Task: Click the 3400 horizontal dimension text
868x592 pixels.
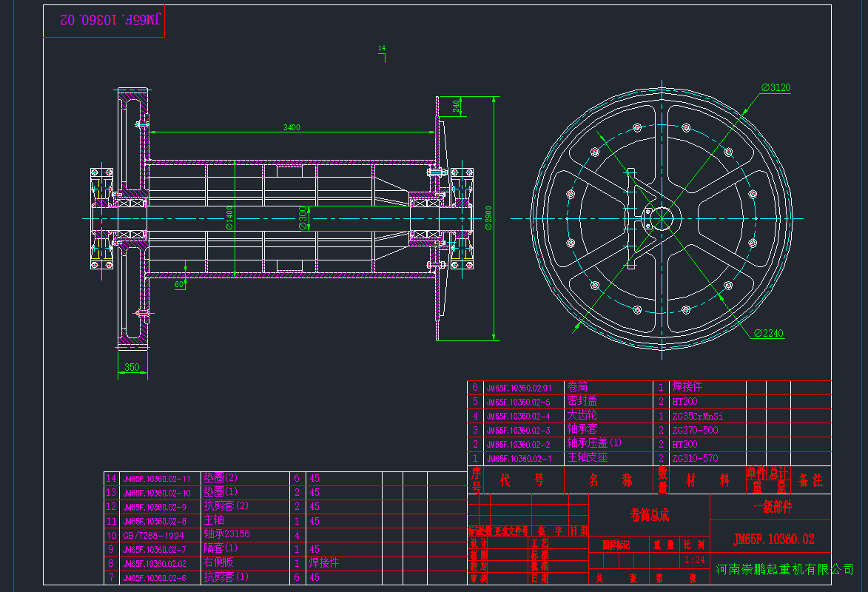Action: pos(292,127)
